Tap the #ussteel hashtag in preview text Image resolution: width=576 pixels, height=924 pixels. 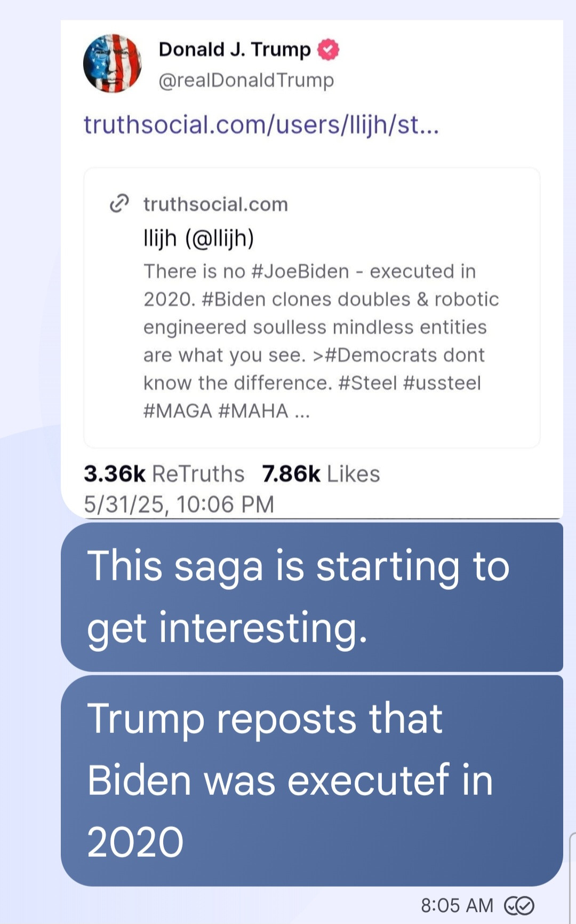click(442, 383)
